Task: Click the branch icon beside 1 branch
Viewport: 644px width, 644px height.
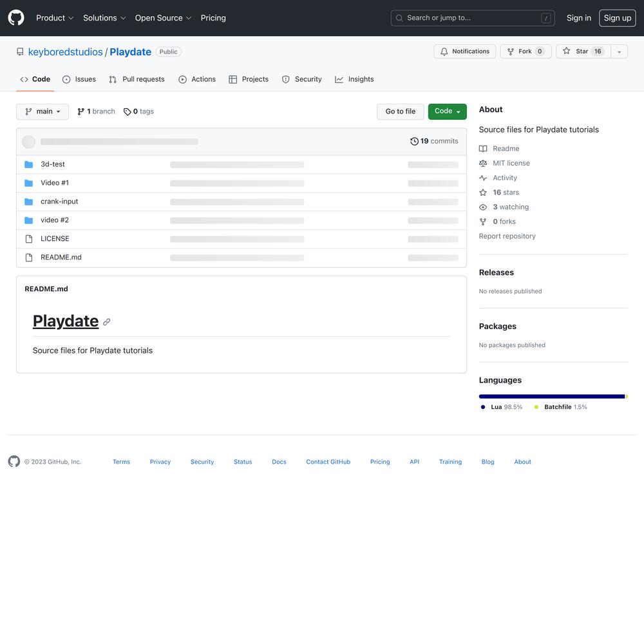Action: [81, 111]
